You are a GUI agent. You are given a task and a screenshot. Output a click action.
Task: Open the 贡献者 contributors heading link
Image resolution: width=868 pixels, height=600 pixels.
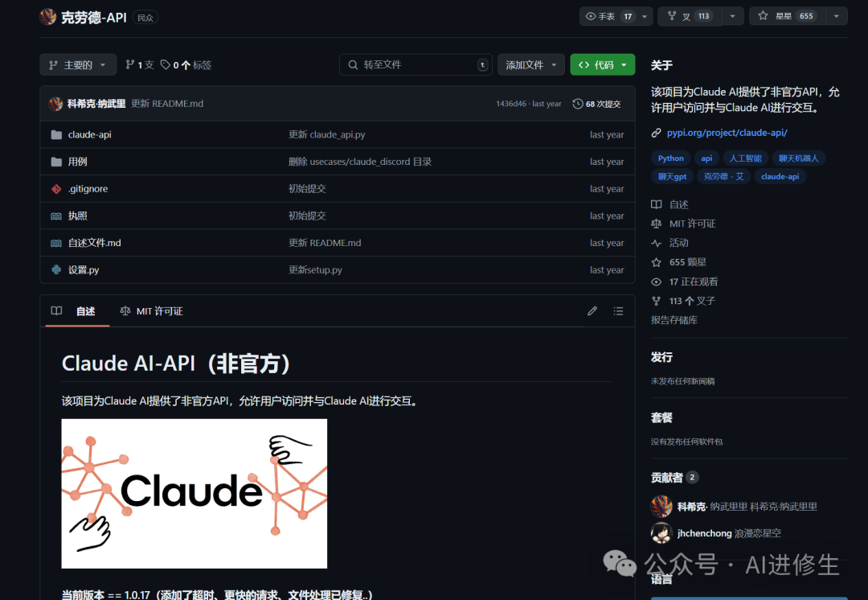675,478
